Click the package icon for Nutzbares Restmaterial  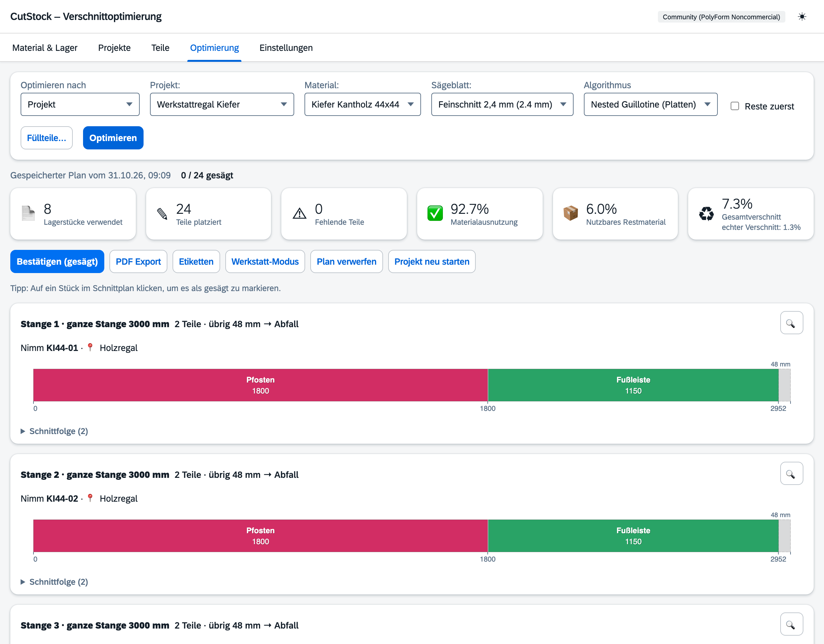coord(570,213)
